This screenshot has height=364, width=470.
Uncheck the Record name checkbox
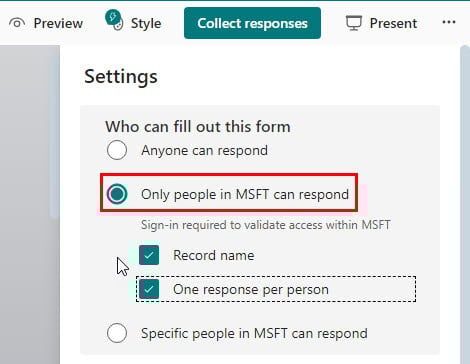point(149,255)
